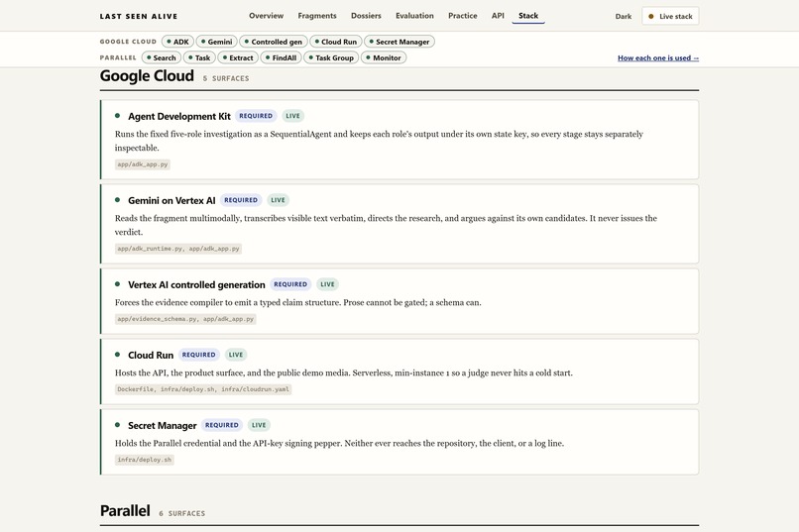Click REQUIRED badge on the Secret Manager card
The image size is (799, 532).
(x=222, y=425)
